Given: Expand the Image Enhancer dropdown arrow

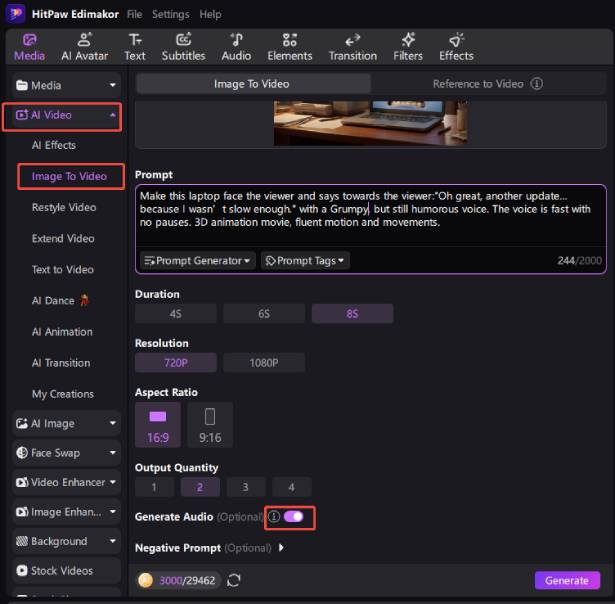Looking at the screenshot, I should click(113, 512).
